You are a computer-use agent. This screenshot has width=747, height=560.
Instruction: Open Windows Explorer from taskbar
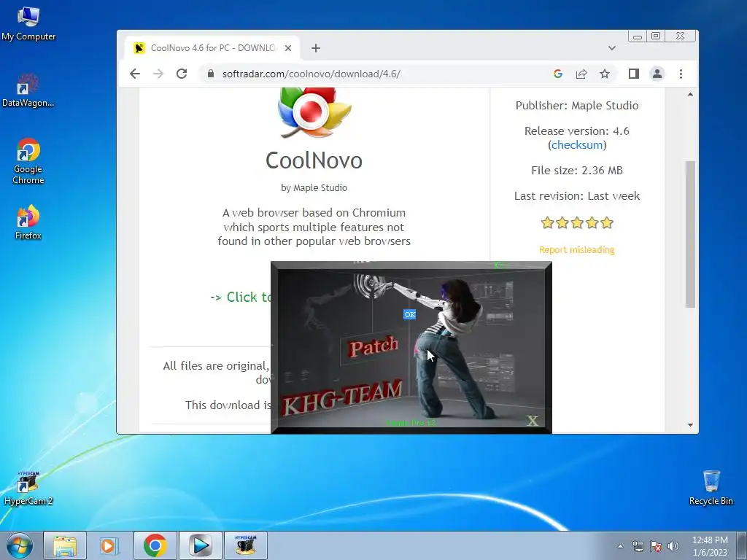[65, 545]
